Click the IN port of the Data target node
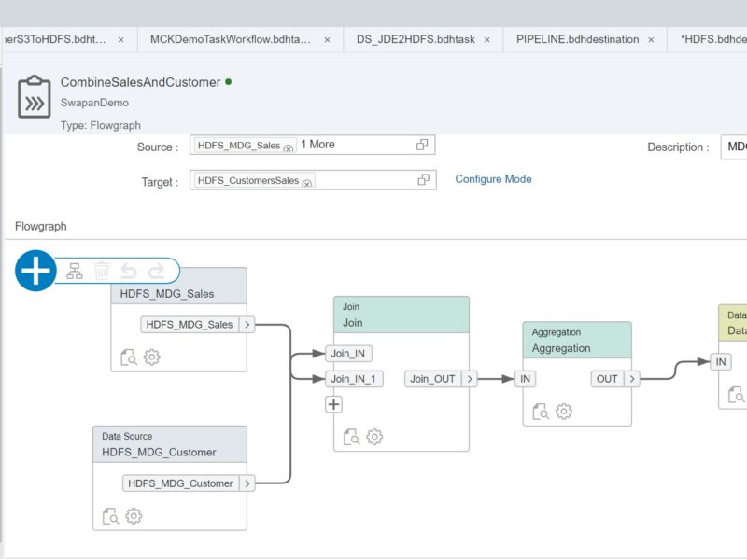Image resolution: width=747 pixels, height=560 pixels. [721, 362]
